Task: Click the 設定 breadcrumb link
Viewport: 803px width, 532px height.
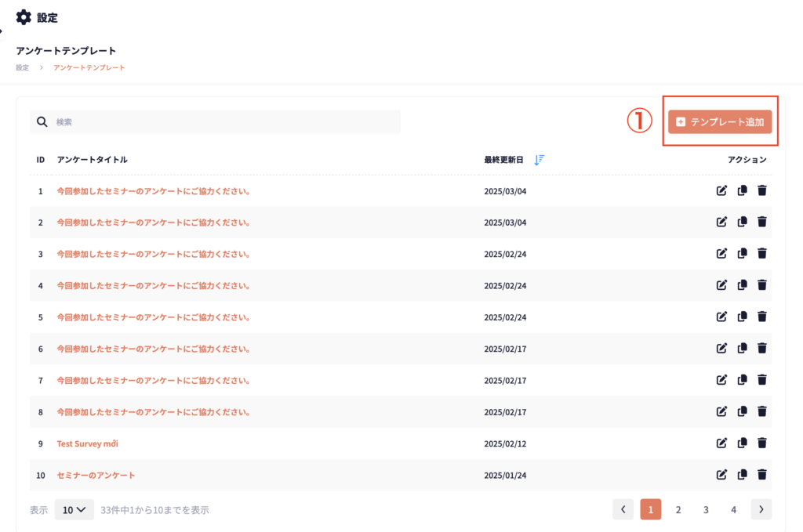Action: coord(22,67)
